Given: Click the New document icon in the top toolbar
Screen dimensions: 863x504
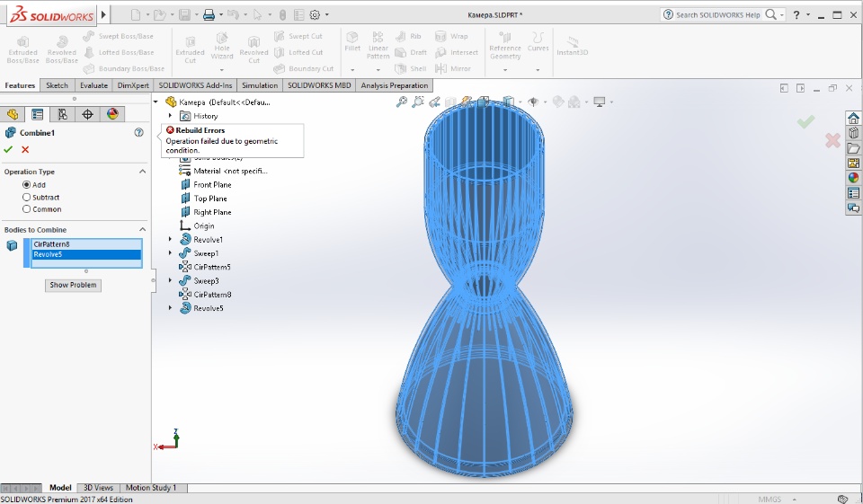Looking at the screenshot, I should click(x=136, y=15).
